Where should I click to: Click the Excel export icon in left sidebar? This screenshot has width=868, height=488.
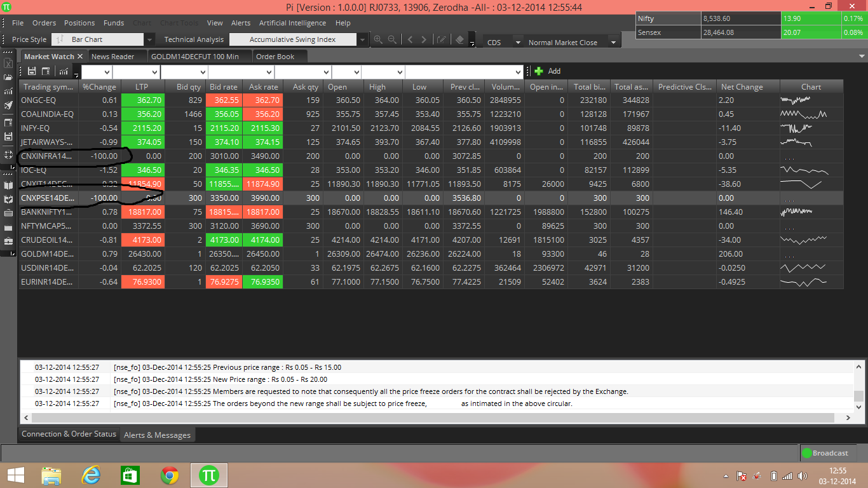point(8,64)
